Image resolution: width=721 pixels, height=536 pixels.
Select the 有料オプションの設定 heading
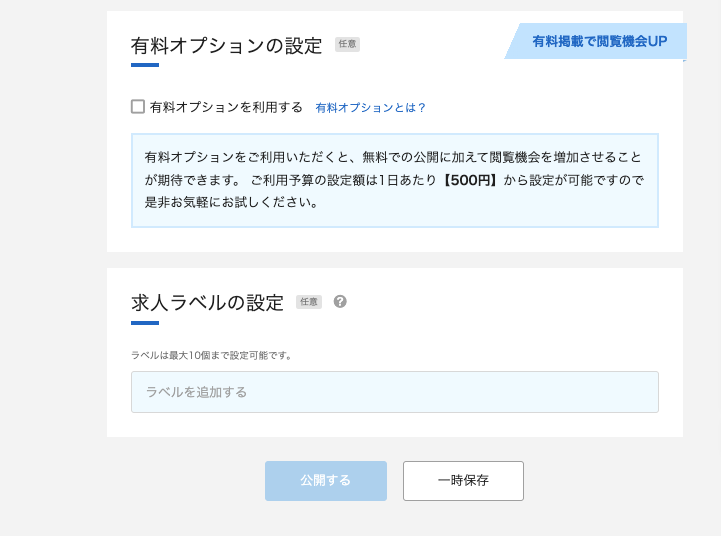(226, 45)
